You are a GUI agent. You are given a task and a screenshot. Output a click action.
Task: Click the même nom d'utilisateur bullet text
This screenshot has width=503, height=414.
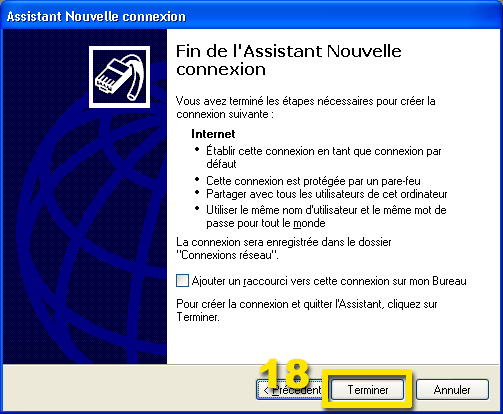pos(326,216)
